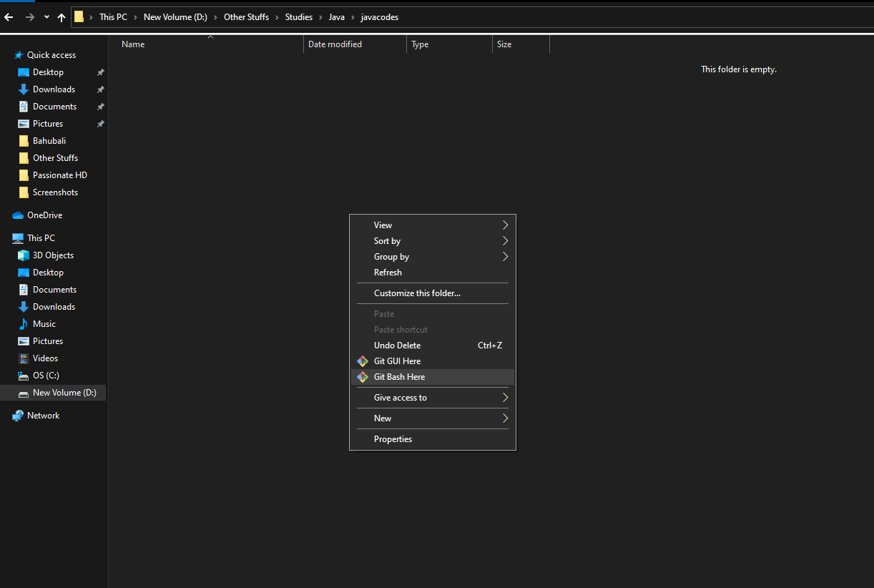Open Other Stuffs folder in sidebar
874x588 pixels.
(55, 158)
